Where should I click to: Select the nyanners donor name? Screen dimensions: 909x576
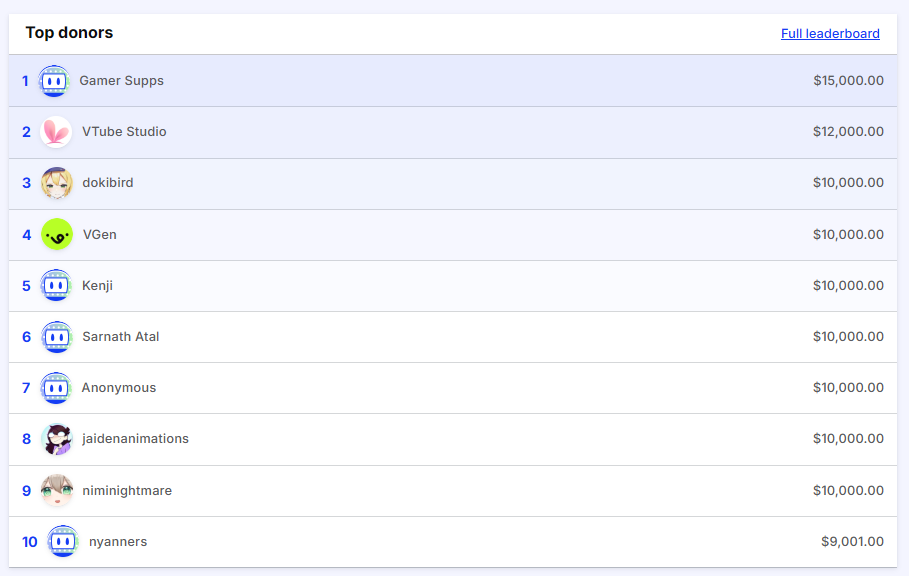(x=118, y=542)
